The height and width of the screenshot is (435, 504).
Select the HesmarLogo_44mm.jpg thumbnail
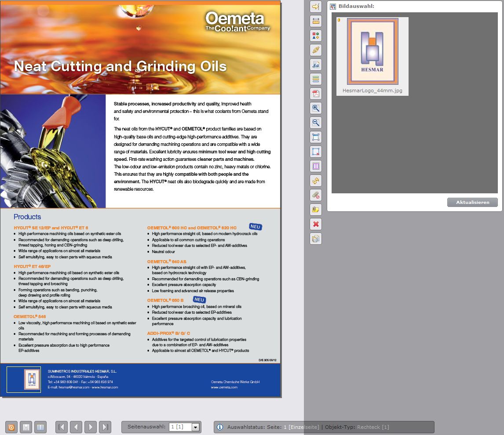(x=372, y=51)
